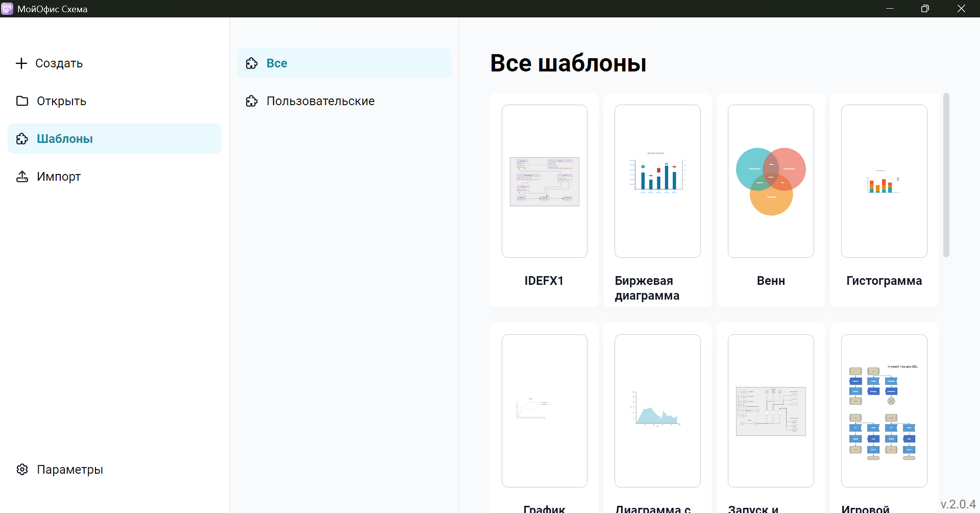Open the Импорт section

point(59,177)
